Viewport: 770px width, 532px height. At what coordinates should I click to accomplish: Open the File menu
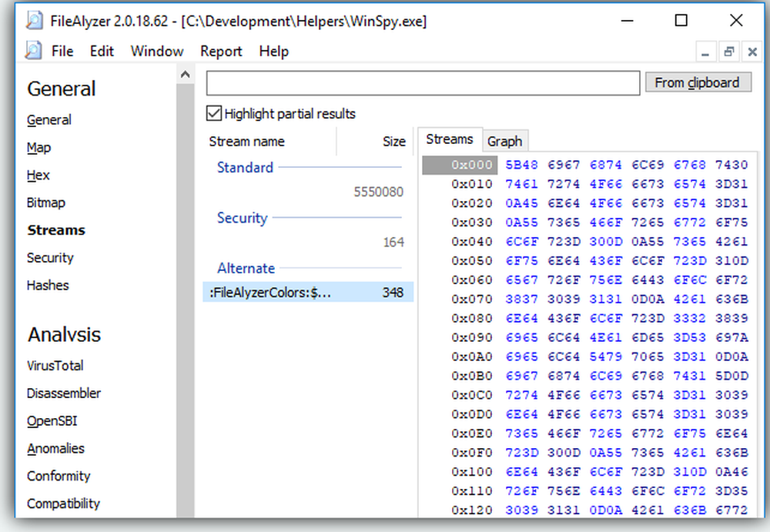tap(62, 51)
